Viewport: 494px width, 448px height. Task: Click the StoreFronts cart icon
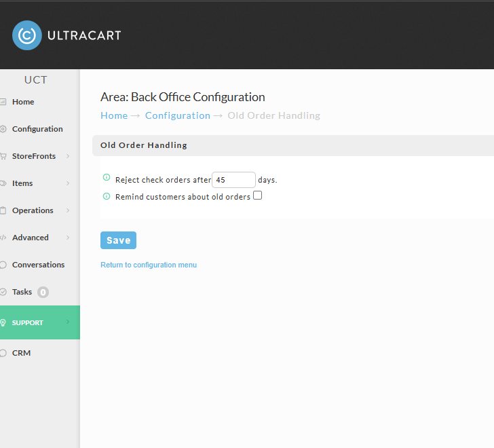[x=3, y=156]
